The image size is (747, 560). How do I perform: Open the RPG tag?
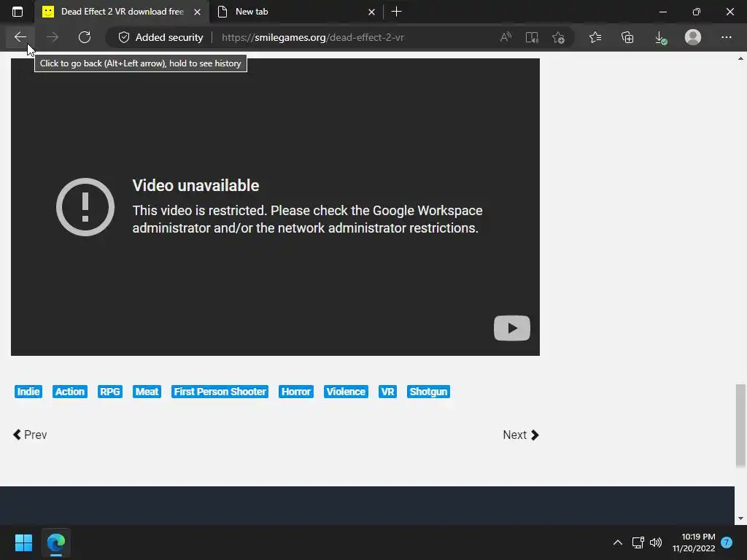click(x=109, y=392)
